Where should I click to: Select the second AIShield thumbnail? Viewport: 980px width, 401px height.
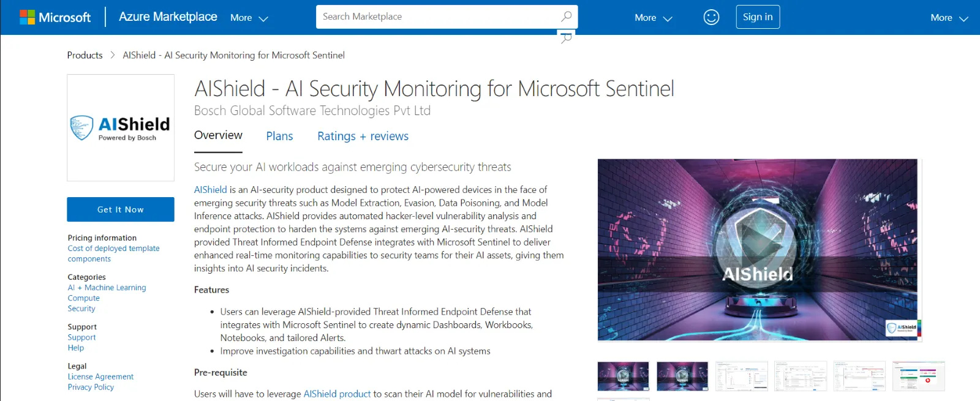pos(682,376)
